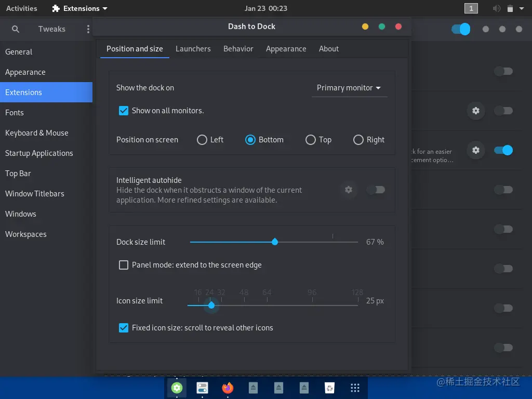Select Extensions in Tweaks sidebar
Viewport: 532px width, 399px height.
click(46, 92)
